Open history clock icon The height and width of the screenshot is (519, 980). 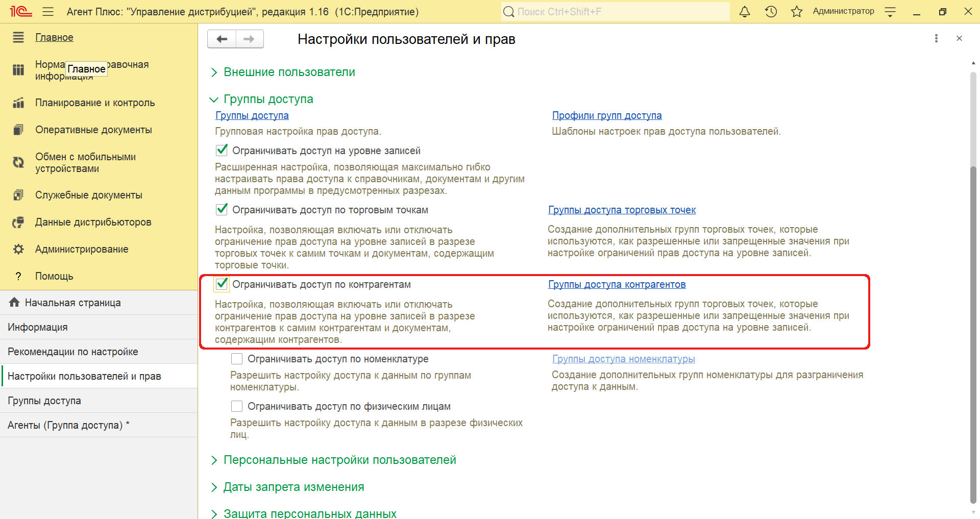coord(771,11)
